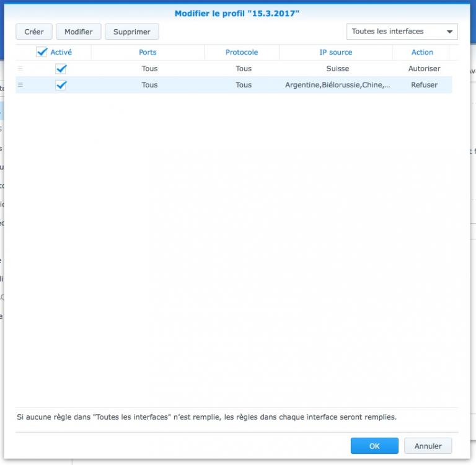Screen dimensions: 476x465
Task: Click the Créer button
Action: (x=34, y=32)
